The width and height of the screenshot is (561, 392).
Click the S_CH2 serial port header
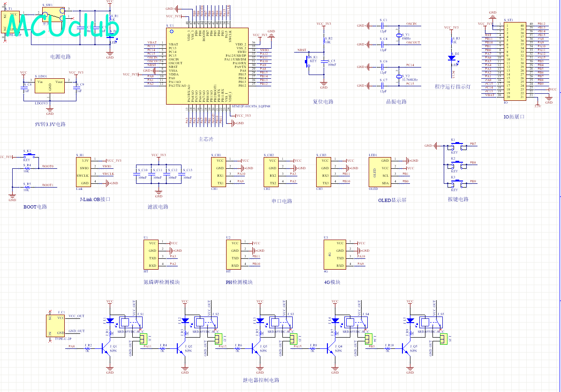click(x=271, y=172)
